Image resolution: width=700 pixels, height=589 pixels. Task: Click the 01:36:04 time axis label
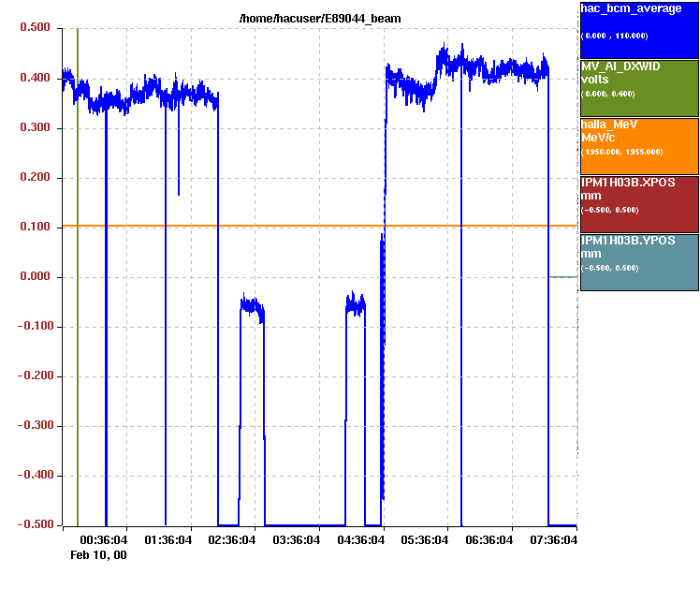pos(168,539)
